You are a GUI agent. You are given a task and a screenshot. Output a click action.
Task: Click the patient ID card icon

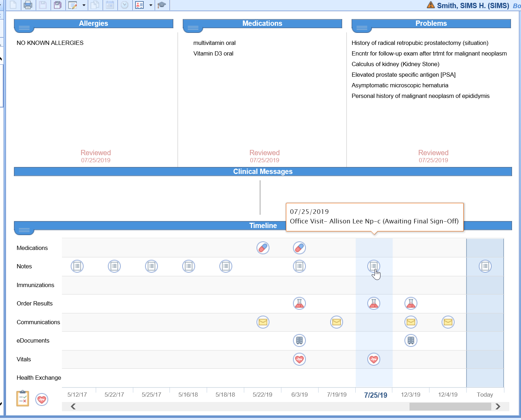point(139,5)
